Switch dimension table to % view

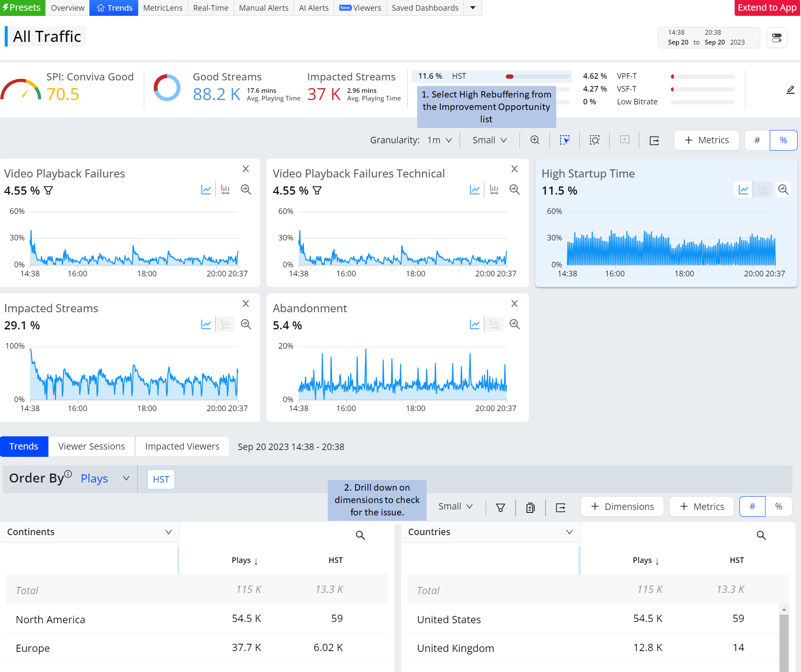(x=779, y=506)
